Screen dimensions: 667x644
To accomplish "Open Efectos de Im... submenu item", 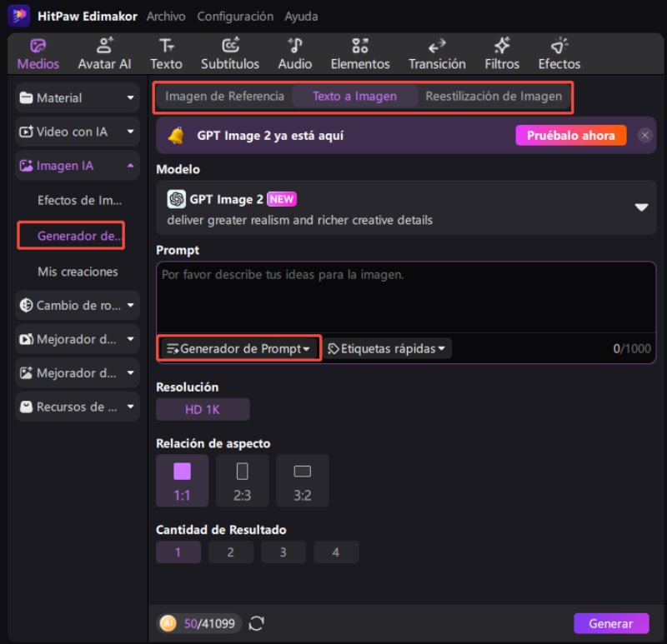I will click(x=79, y=200).
